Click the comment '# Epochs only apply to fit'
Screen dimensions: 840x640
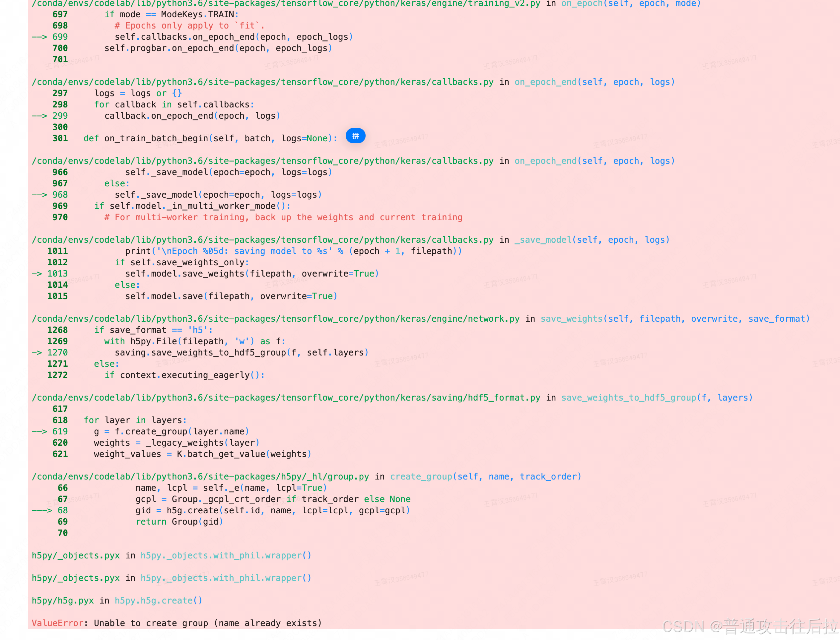point(189,26)
